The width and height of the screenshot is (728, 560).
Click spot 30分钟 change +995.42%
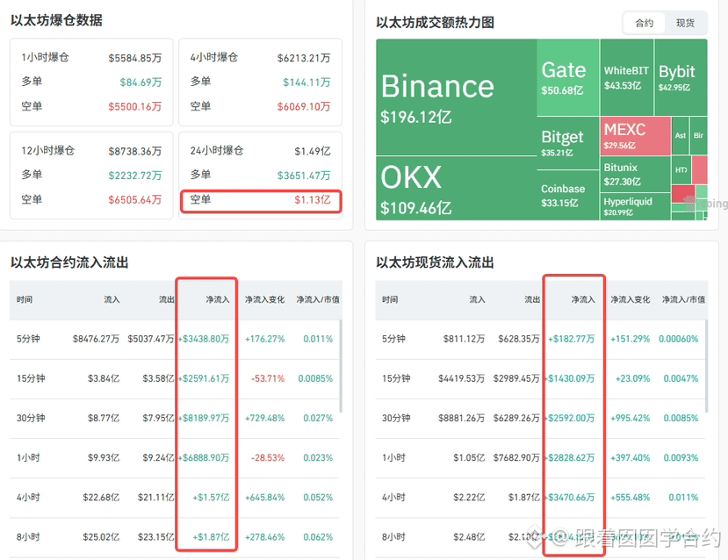click(x=630, y=418)
